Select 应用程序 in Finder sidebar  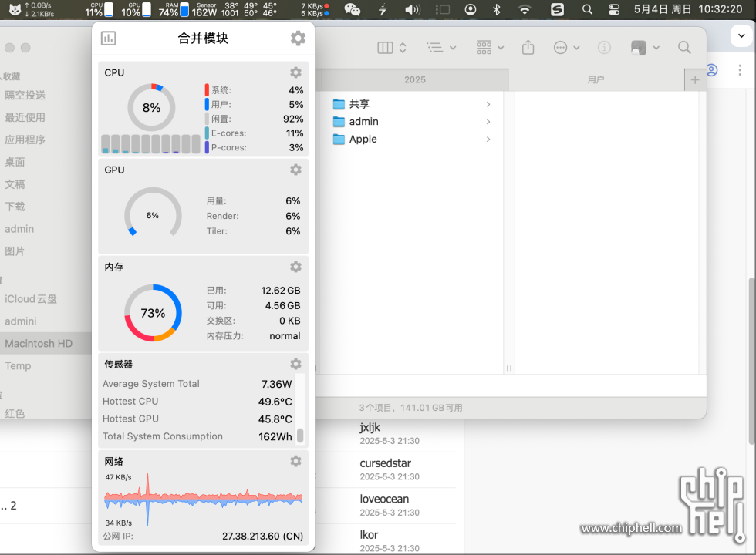25,140
